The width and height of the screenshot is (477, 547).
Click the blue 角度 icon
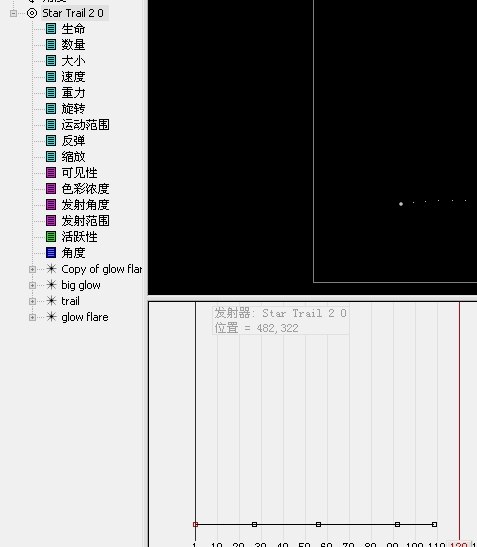(x=51, y=253)
